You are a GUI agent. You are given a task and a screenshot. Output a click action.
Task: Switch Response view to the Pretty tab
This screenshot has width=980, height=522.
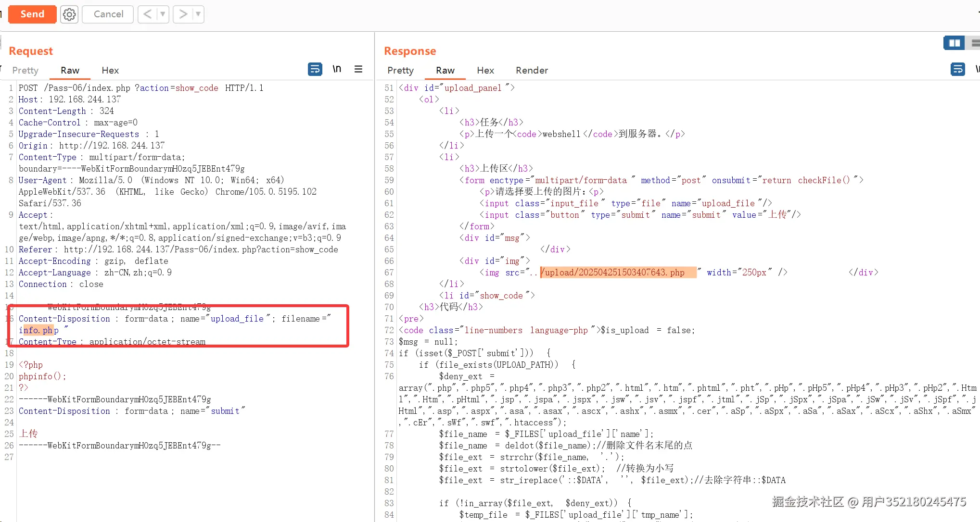400,70
